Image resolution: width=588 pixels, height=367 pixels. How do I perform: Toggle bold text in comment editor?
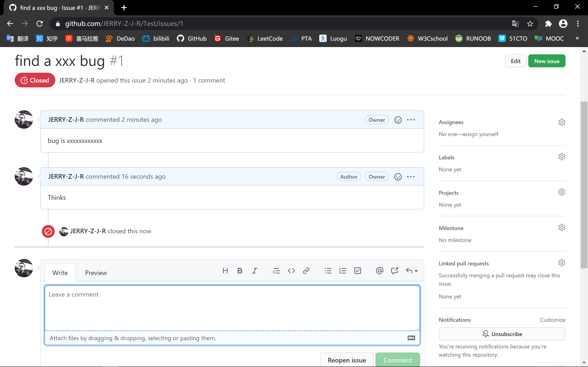pos(240,271)
